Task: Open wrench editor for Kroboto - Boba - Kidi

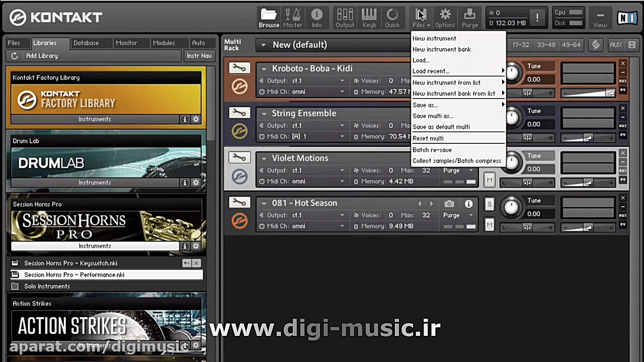Action: pos(239,68)
